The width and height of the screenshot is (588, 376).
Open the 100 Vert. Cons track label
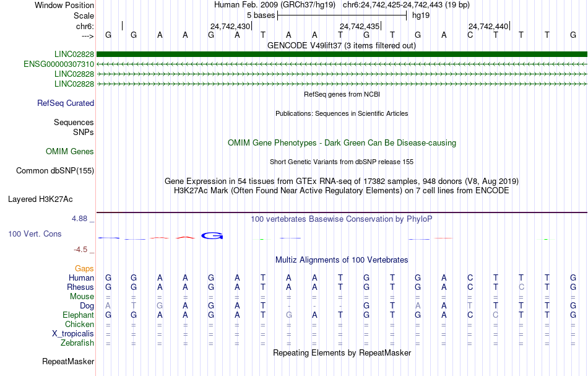point(35,234)
